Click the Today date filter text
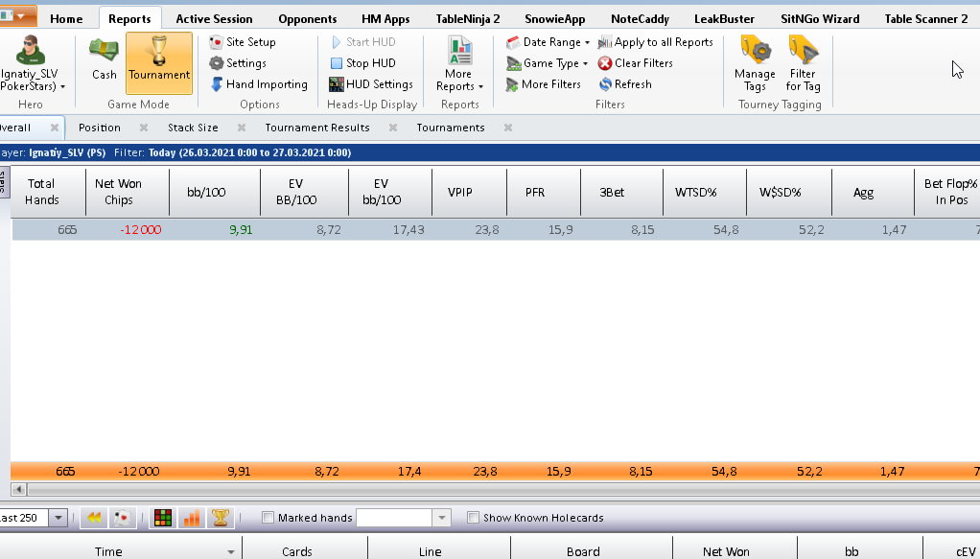 click(249, 152)
